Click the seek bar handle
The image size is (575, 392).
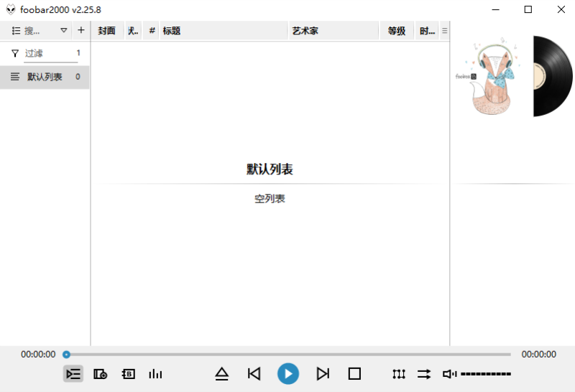coord(66,354)
